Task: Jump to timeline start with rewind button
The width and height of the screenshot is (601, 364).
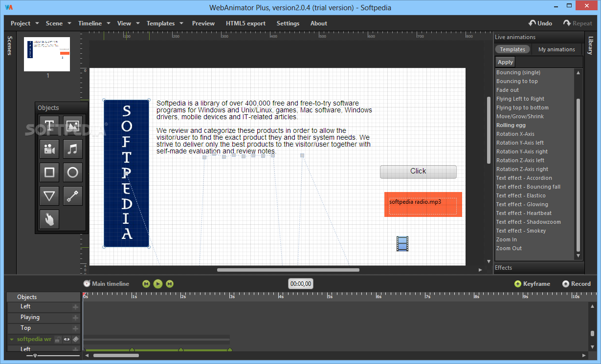Action: tap(146, 283)
